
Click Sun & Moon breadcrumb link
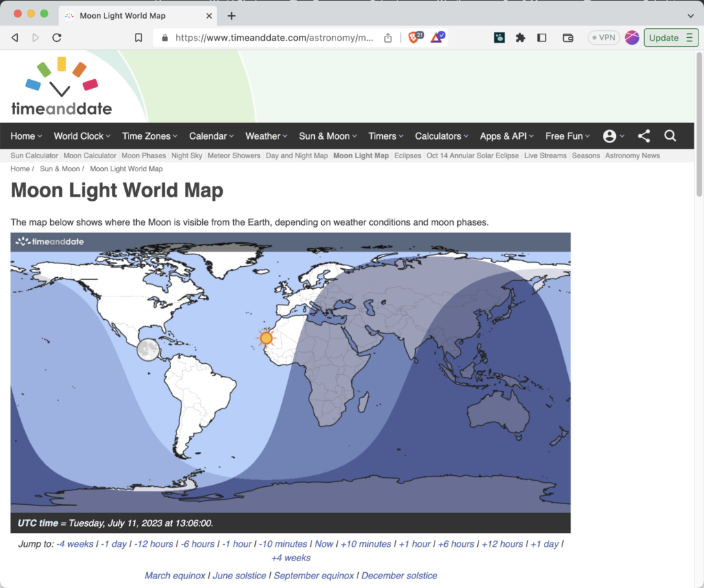[x=60, y=169]
